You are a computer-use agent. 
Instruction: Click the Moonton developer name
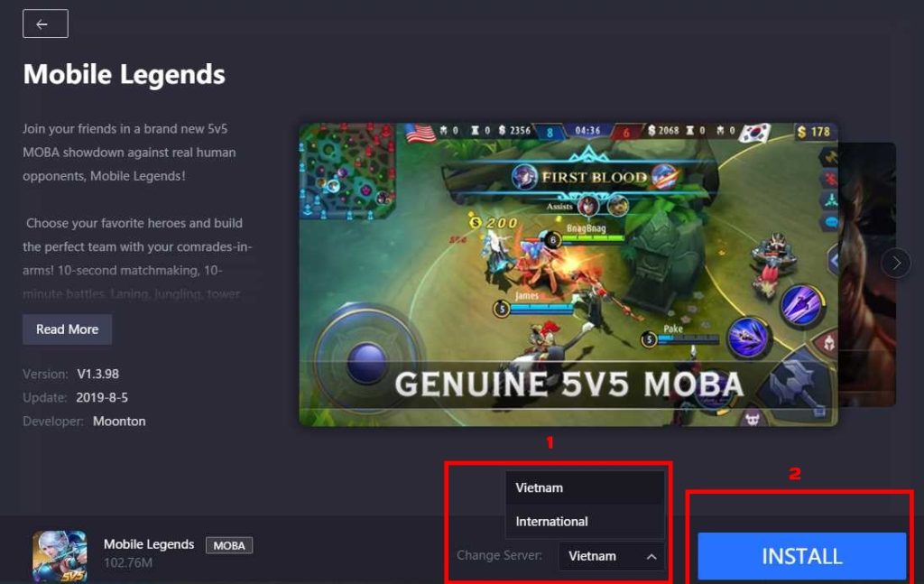119,422
